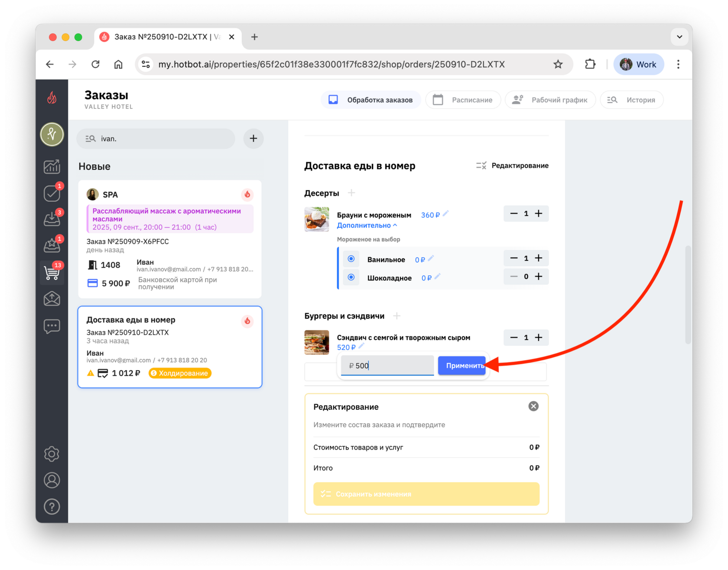Open inbox download icon with badge 3
This screenshot has height=570, width=728.
pyautogui.click(x=52, y=219)
